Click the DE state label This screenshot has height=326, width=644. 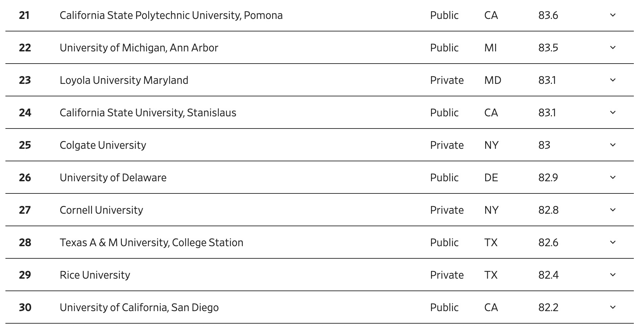pos(491,178)
